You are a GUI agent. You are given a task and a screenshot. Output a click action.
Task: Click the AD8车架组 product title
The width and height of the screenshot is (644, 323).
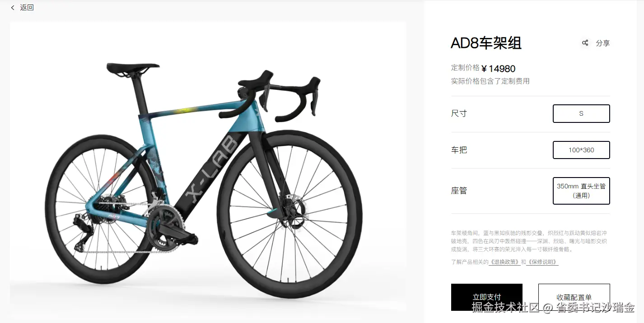[486, 43]
